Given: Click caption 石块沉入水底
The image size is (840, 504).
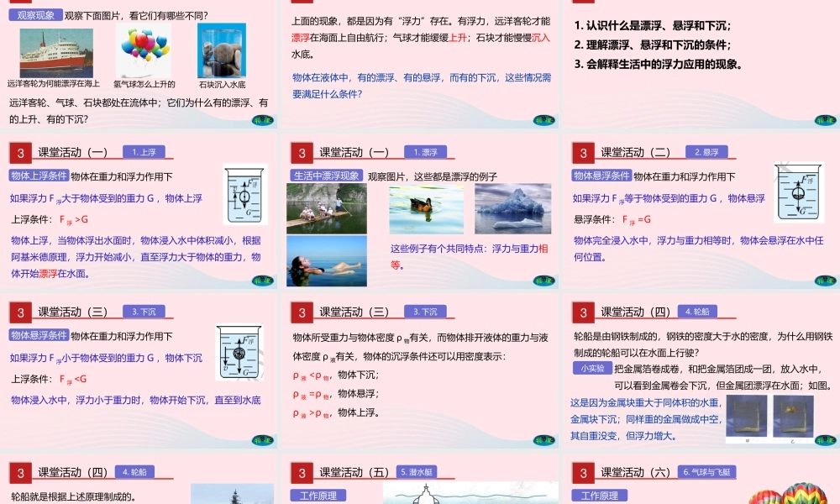Looking at the screenshot, I should click(223, 85).
